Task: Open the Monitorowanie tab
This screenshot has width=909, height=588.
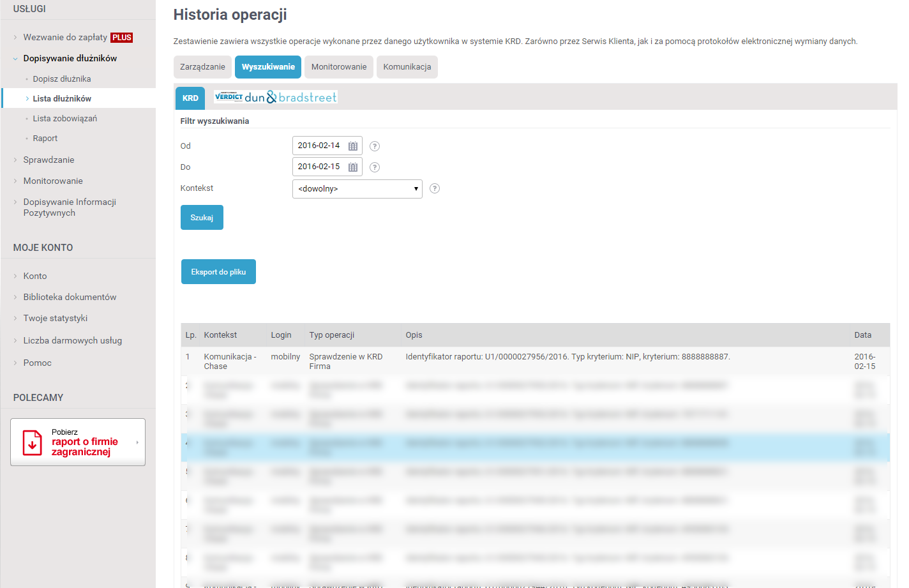Action: pyautogui.click(x=339, y=67)
